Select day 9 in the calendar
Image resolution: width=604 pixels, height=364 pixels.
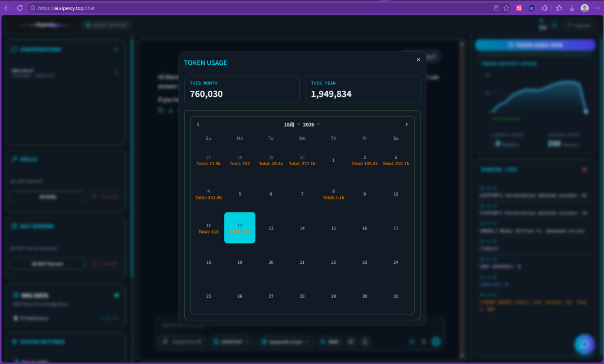[x=365, y=194]
